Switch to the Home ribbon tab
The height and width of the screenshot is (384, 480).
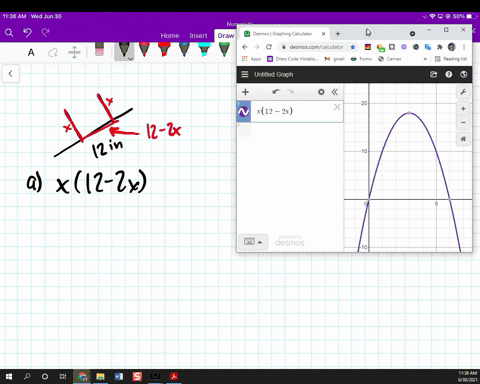[x=170, y=36]
